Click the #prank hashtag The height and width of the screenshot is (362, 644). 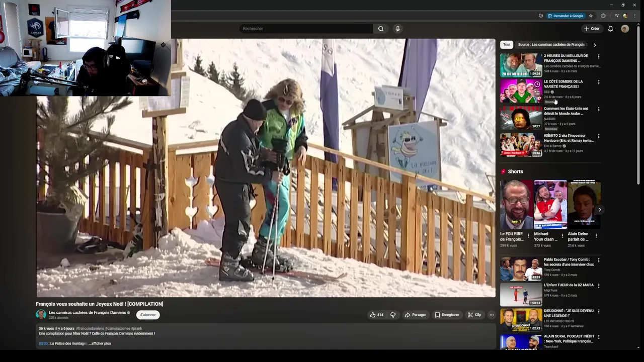tap(136, 328)
